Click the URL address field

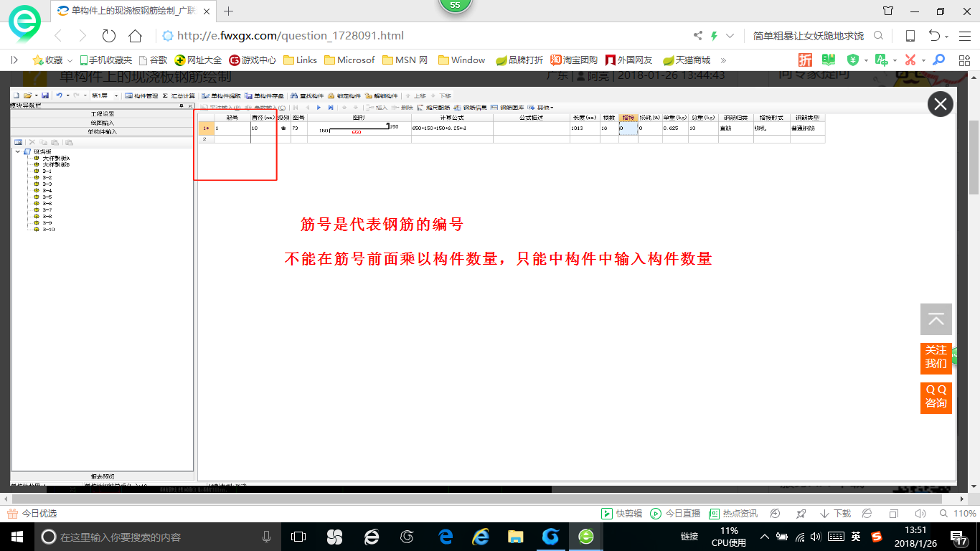coord(423,36)
